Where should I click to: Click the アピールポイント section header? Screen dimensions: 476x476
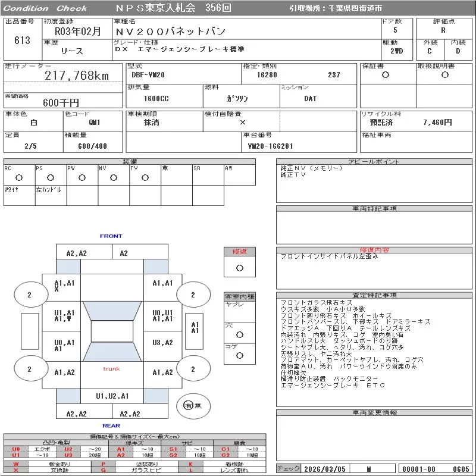pyautogui.click(x=374, y=162)
